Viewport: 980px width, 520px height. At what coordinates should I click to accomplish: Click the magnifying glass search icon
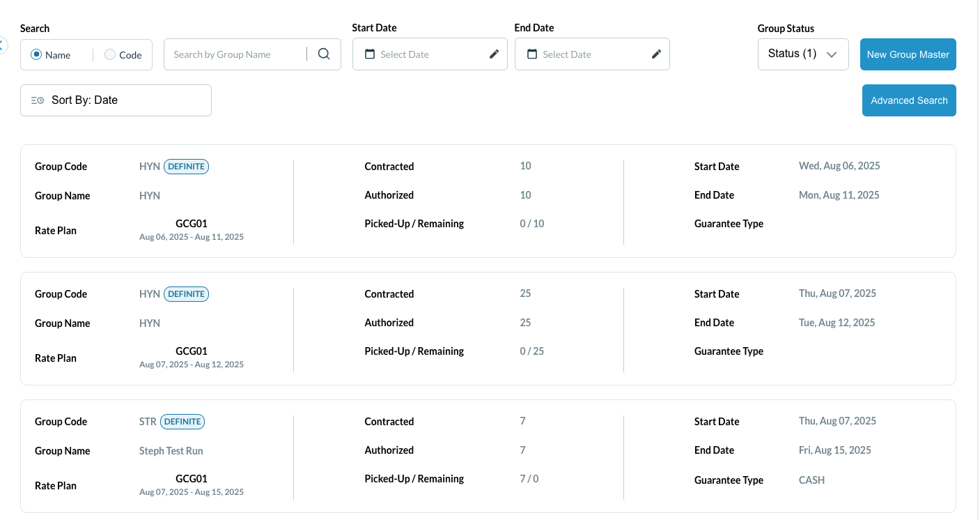324,54
